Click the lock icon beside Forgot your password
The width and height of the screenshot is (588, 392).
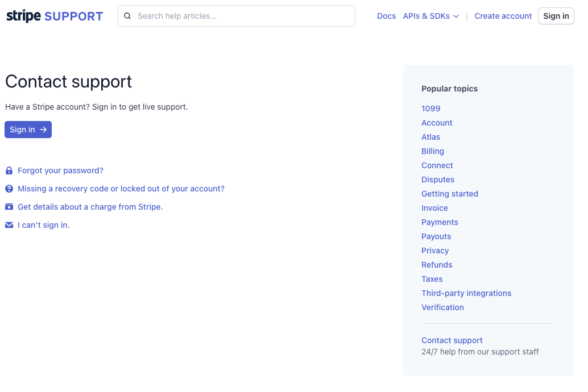[9, 171]
